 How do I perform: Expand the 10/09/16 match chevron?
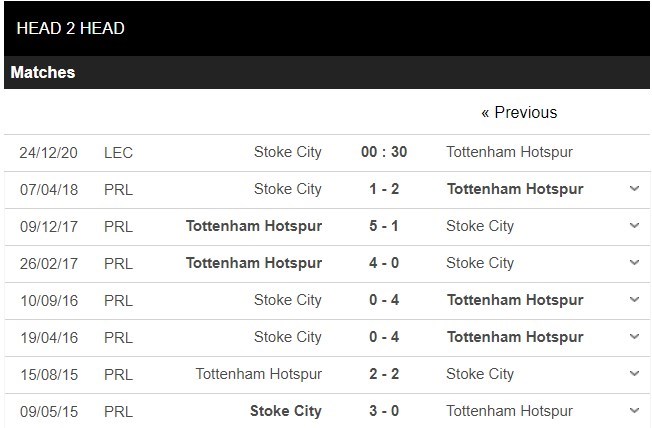634,300
